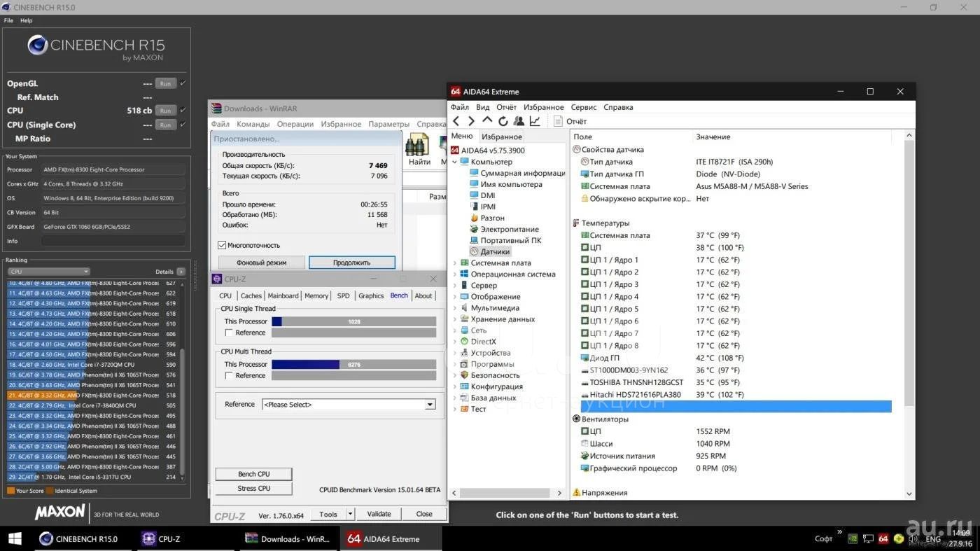The height and width of the screenshot is (551, 980).
Task: Click the Найти binoculars icon in WinRAR
Action: 418,145
